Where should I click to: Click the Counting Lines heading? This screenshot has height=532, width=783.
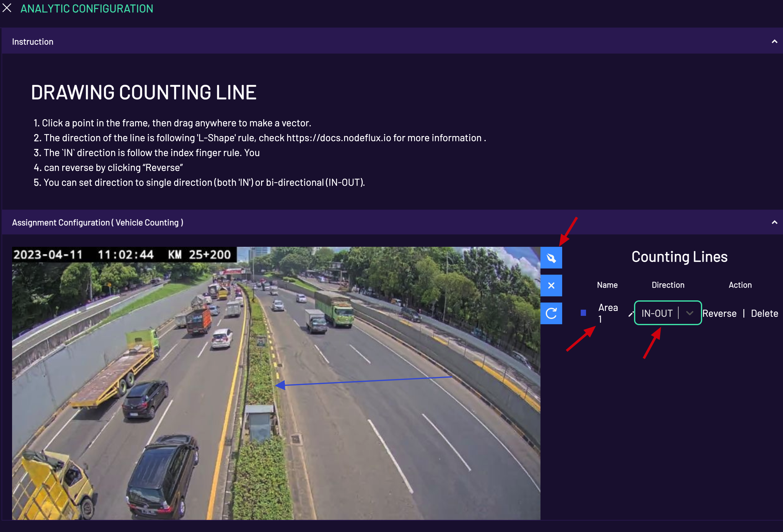679,257
